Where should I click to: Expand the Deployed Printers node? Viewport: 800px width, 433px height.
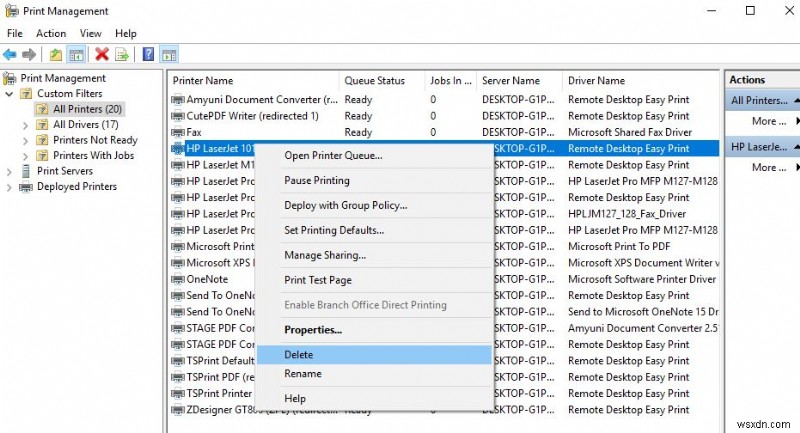pyautogui.click(x=9, y=187)
